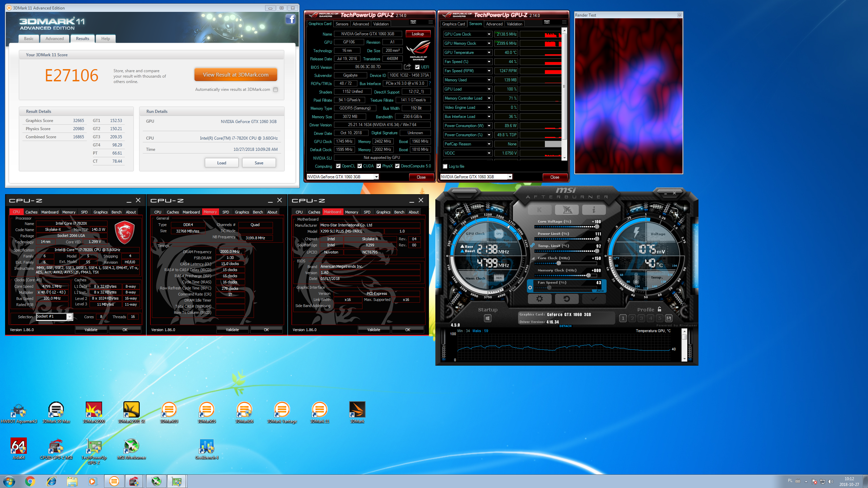Open Facebook icon in 3DMark 11

[290, 19]
